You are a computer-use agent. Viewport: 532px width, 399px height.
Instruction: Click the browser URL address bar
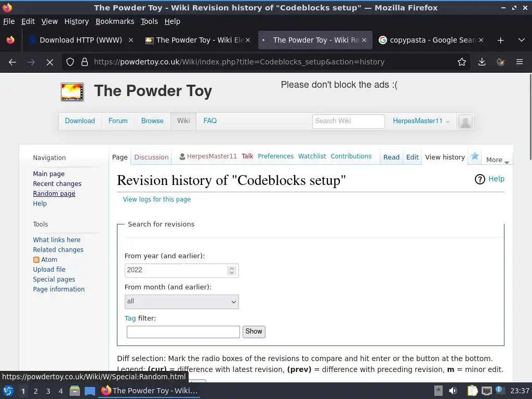267,62
